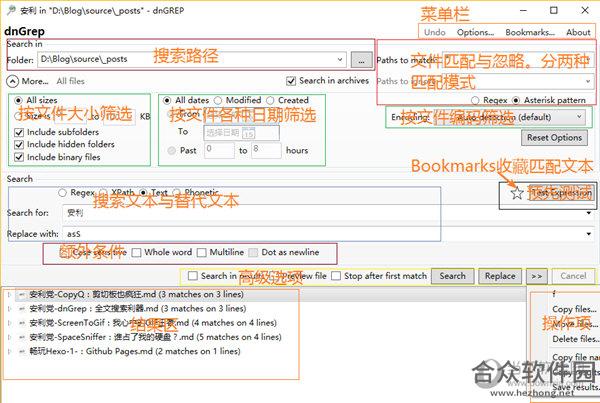The width and height of the screenshot is (600, 403).
Task: Toggle Search in results checkbox
Action: point(193,276)
